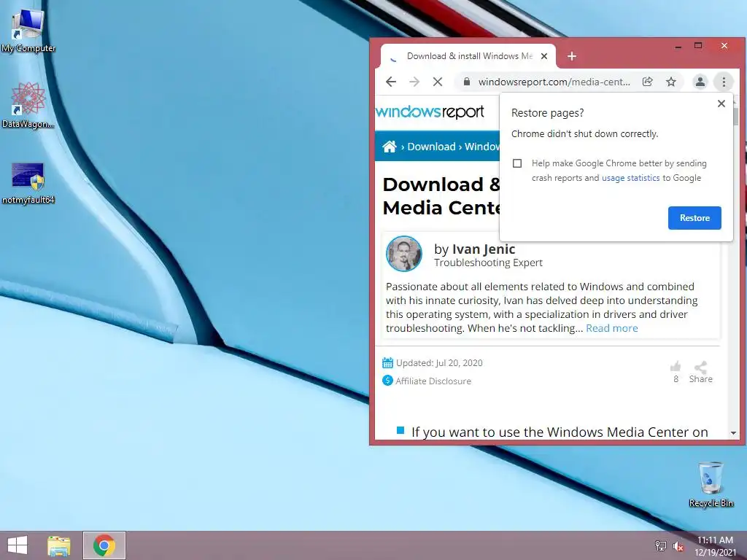Open Chrome's three-dot menu
Image resolution: width=747 pixels, height=560 pixels.
pos(724,82)
